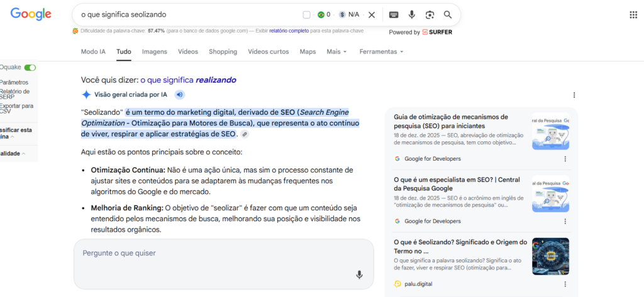The width and height of the screenshot is (644, 297).
Task: Click the 'Pergunte o que quiser' input
Action: [224, 264]
